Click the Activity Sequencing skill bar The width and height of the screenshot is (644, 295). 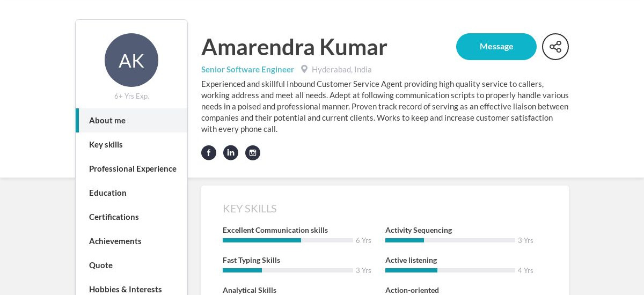coord(450,240)
